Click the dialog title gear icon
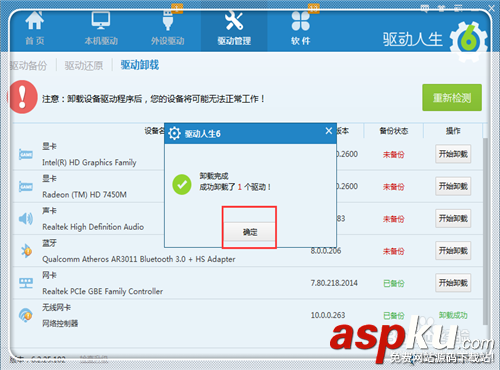This screenshot has height=370, width=500. pyautogui.click(x=174, y=133)
